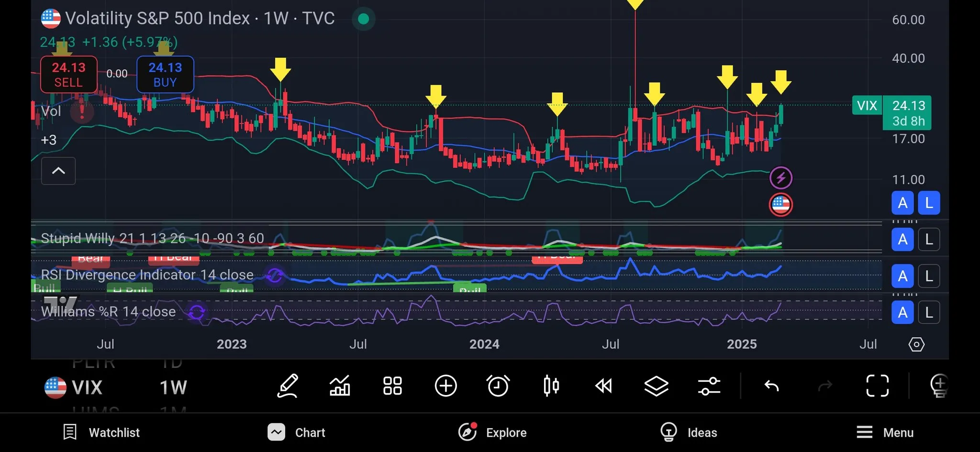
Task: Open the Menu tab
Action: [885, 432]
